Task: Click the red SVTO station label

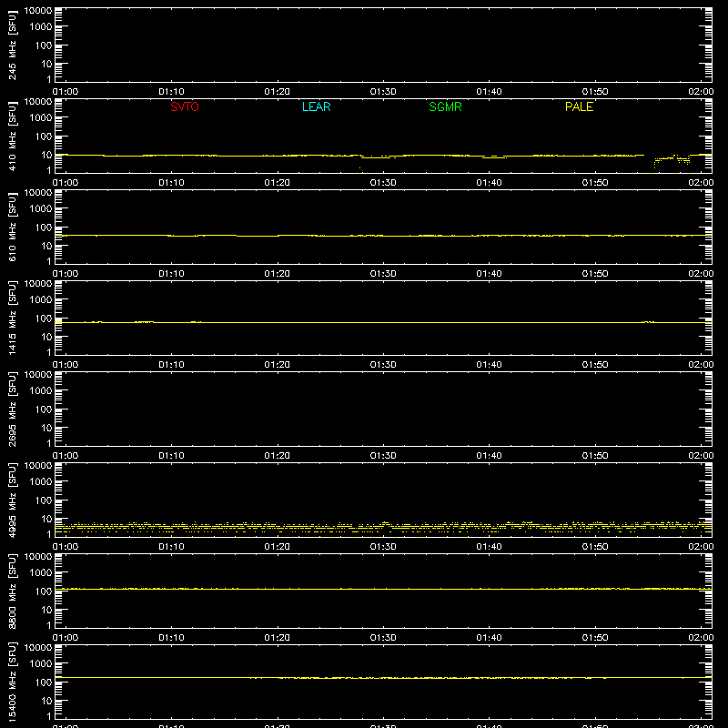Action: (x=185, y=106)
